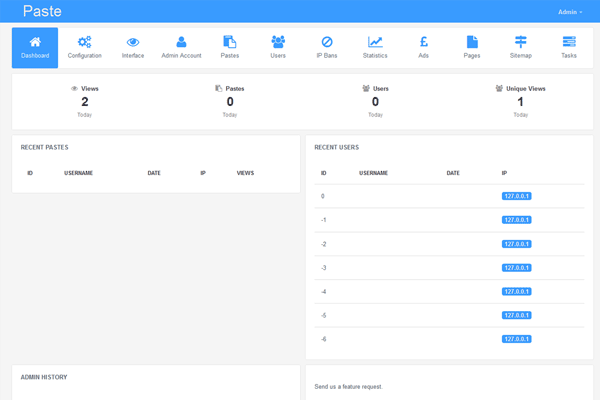The height and width of the screenshot is (400, 600).
Task: Click the Paste logo title
Action: (42, 11)
